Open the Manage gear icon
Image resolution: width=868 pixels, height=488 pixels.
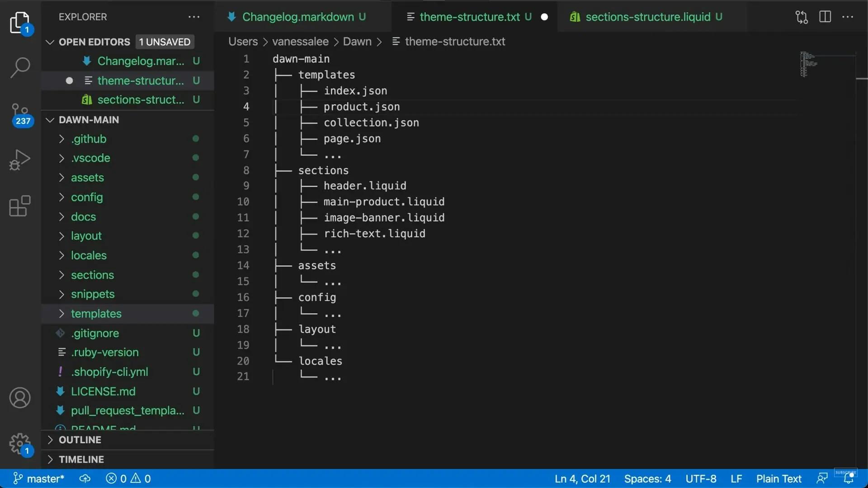pyautogui.click(x=20, y=444)
